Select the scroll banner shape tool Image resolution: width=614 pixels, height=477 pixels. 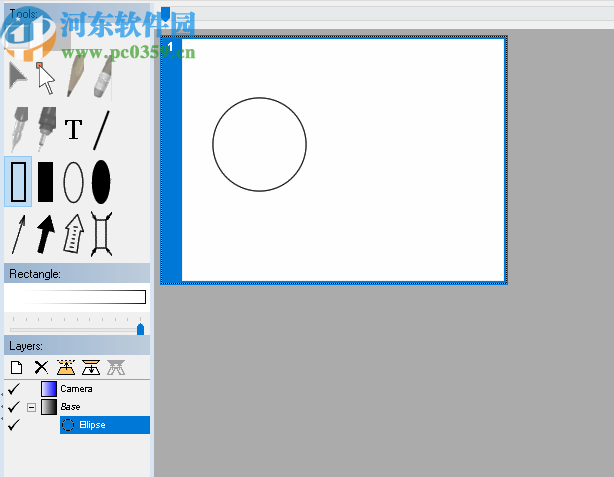[101, 234]
